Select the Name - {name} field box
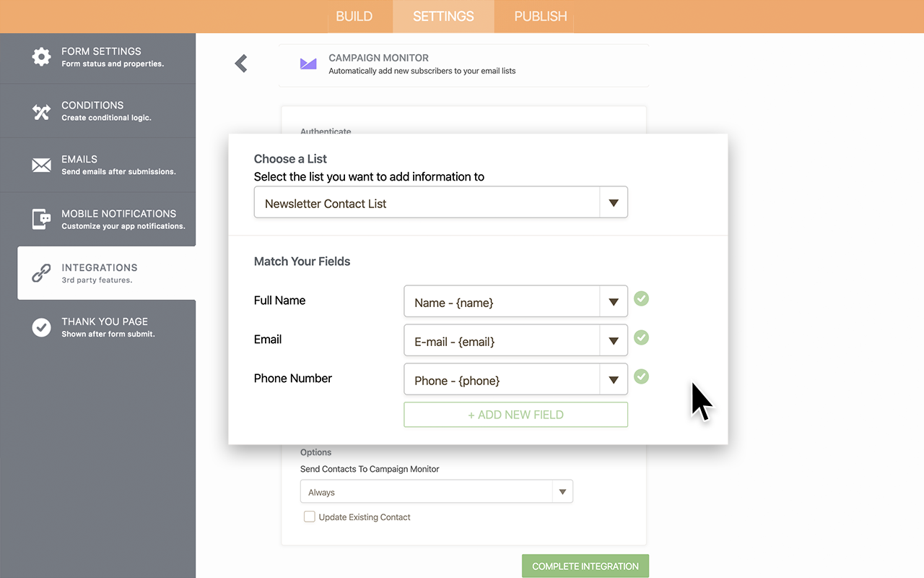Screen dimensions: 924x578 click(x=502, y=302)
